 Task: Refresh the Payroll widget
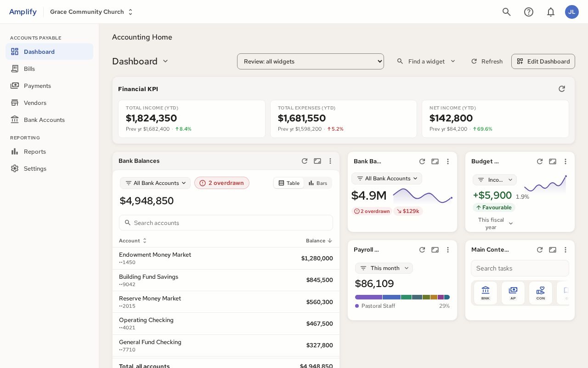(422, 250)
